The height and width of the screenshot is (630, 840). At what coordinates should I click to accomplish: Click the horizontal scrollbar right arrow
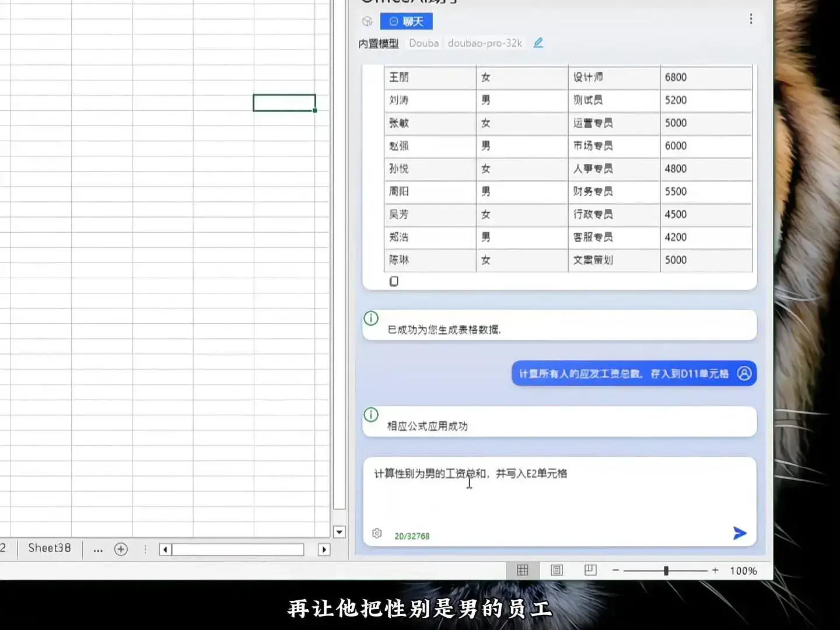[x=324, y=549]
